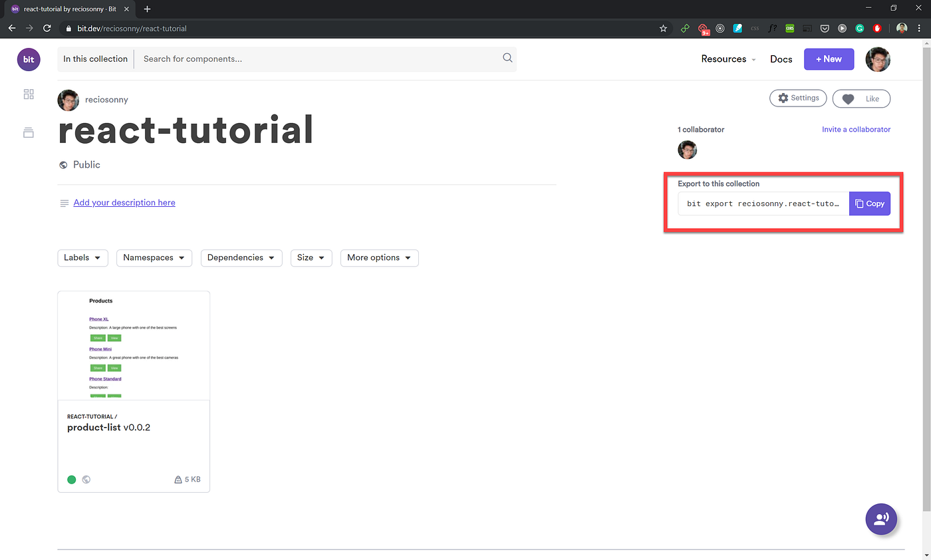This screenshot has height=560, width=931.
Task: Click the green build status dot on product-list card
Action: 72,480
